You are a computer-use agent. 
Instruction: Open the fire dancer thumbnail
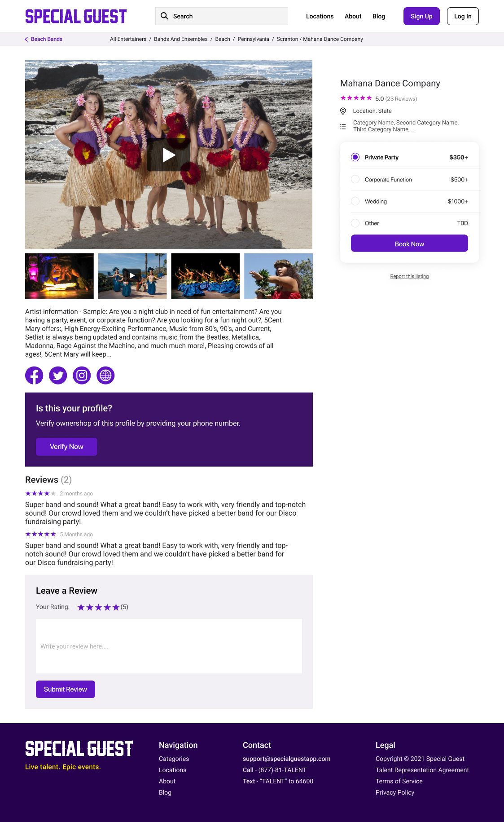point(59,276)
